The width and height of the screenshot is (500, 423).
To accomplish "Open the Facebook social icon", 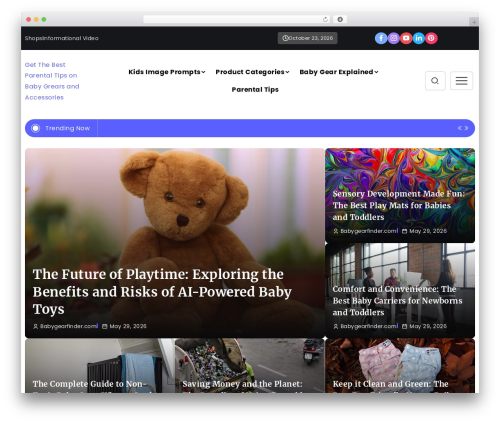I will pos(381,38).
